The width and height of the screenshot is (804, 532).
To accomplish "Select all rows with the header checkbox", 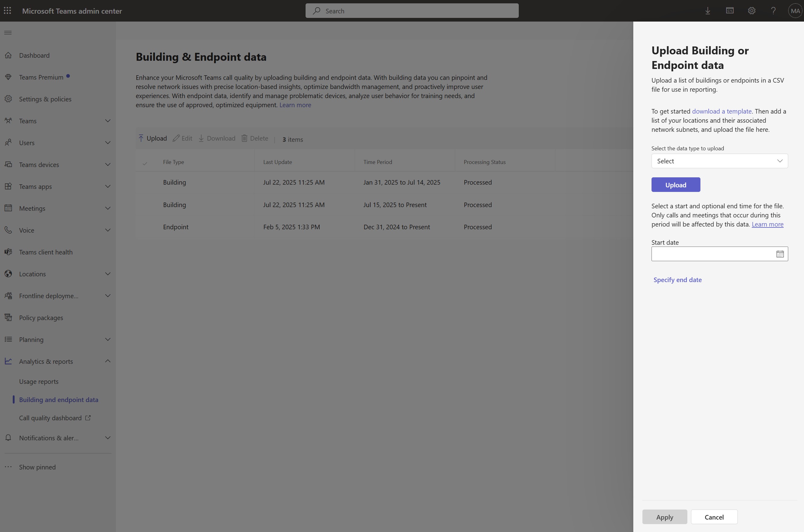I will point(145,162).
